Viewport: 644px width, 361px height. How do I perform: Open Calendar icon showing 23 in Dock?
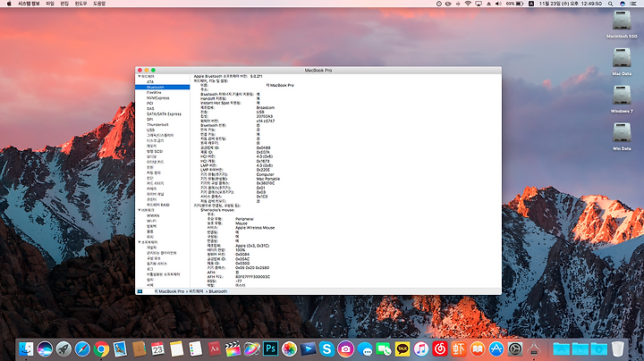157,349
